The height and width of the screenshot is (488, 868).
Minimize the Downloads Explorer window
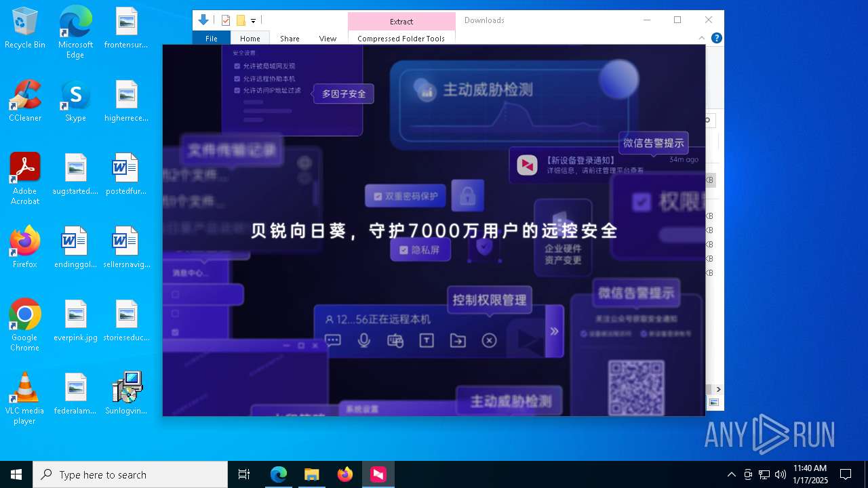646,20
